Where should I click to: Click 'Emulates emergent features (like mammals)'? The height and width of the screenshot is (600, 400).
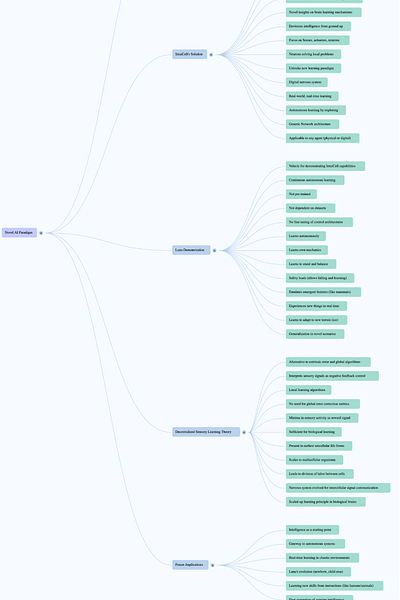coord(323,292)
